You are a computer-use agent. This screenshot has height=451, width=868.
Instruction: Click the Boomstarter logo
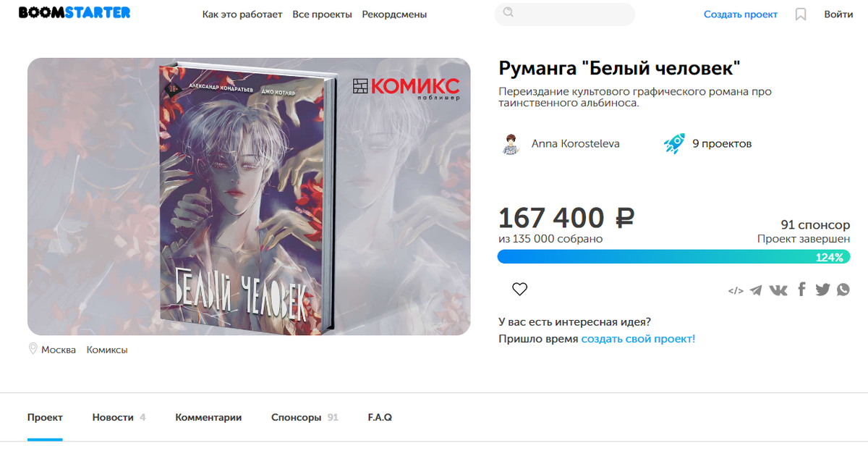point(75,13)
